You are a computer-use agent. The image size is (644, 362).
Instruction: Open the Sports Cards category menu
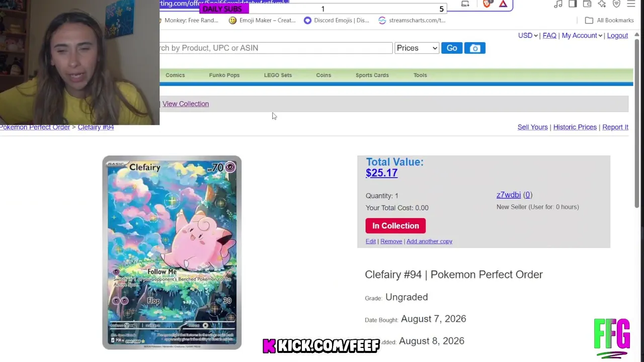point(372,75)
